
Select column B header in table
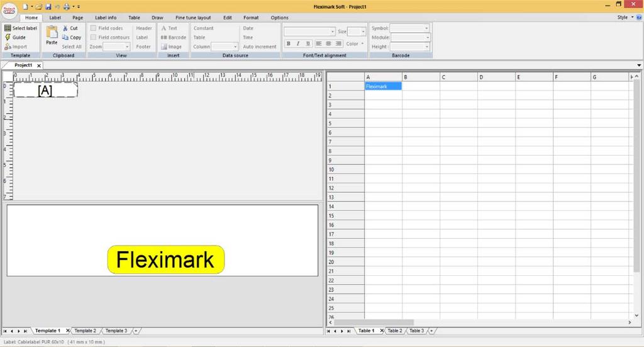tap(421, 77)
